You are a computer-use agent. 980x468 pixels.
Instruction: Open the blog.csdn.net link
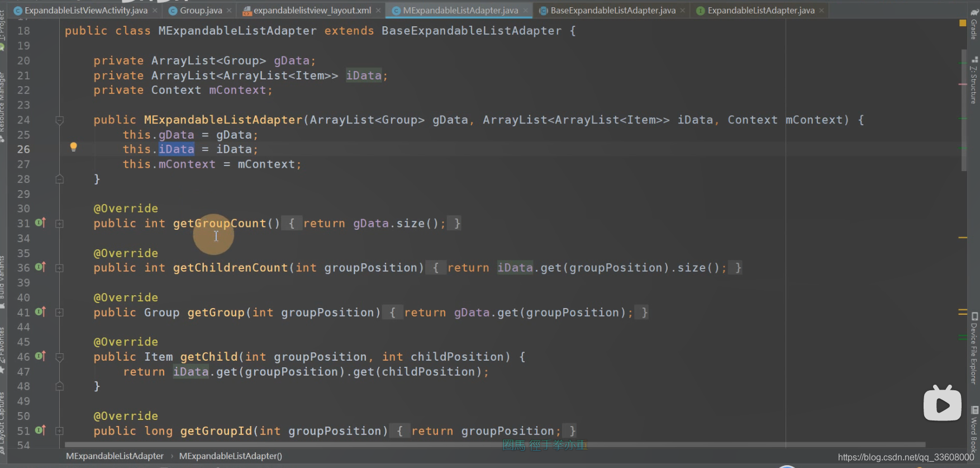[x=906, y=457]
